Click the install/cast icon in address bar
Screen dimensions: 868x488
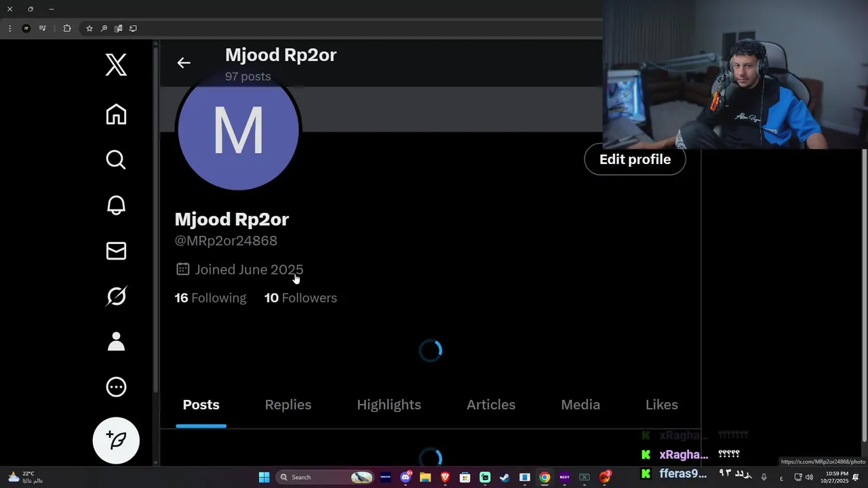point(133,28)
